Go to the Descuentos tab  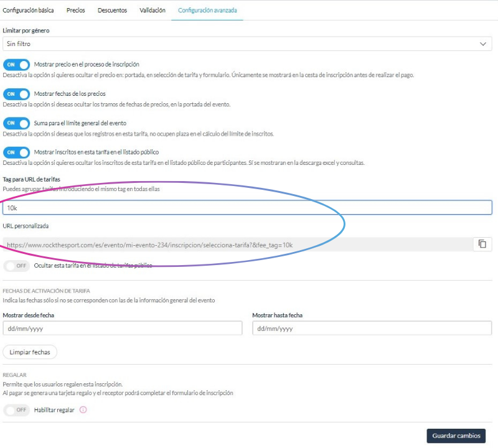(112, 10)
